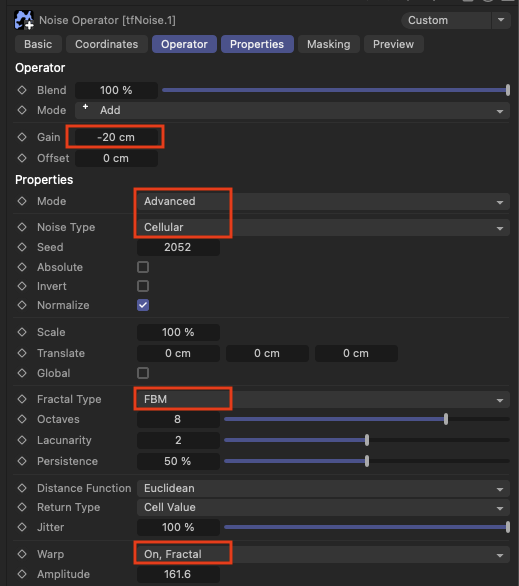
Task: Switch to the Coordinates tab
Action: (x=106, y=44)
